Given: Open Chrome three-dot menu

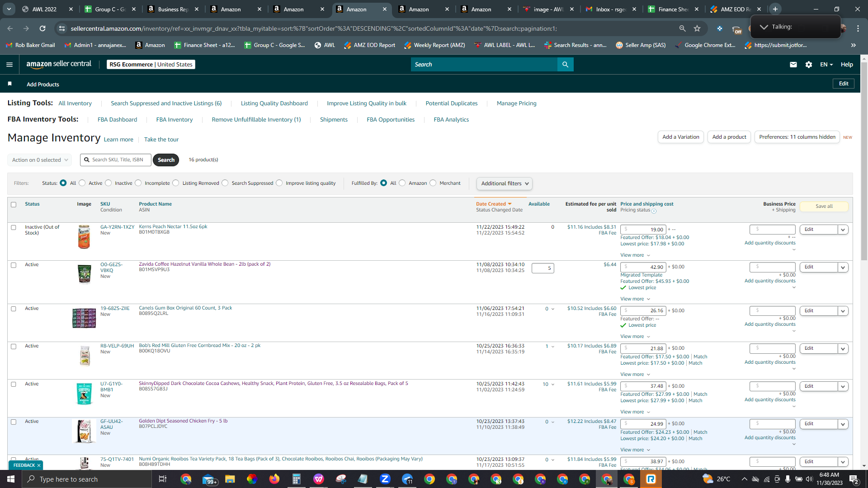Looking at the screenshot, I should (x=858, y=28).
